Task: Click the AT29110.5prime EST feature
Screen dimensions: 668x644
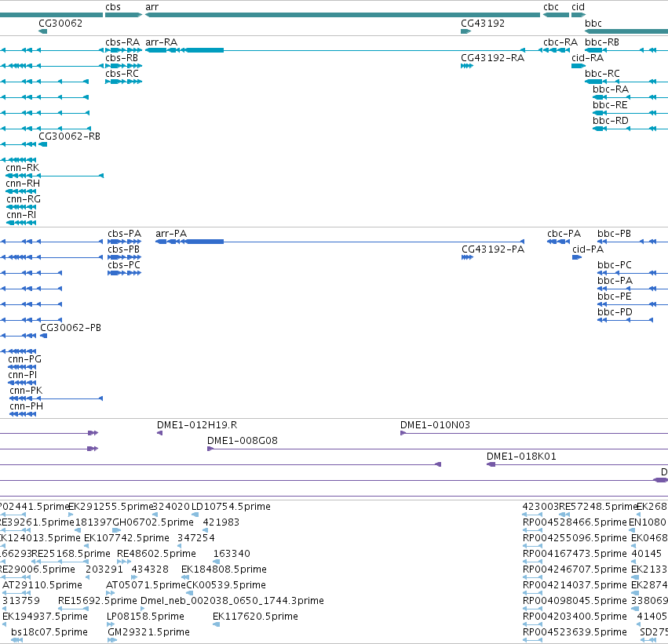Action: 16,593
